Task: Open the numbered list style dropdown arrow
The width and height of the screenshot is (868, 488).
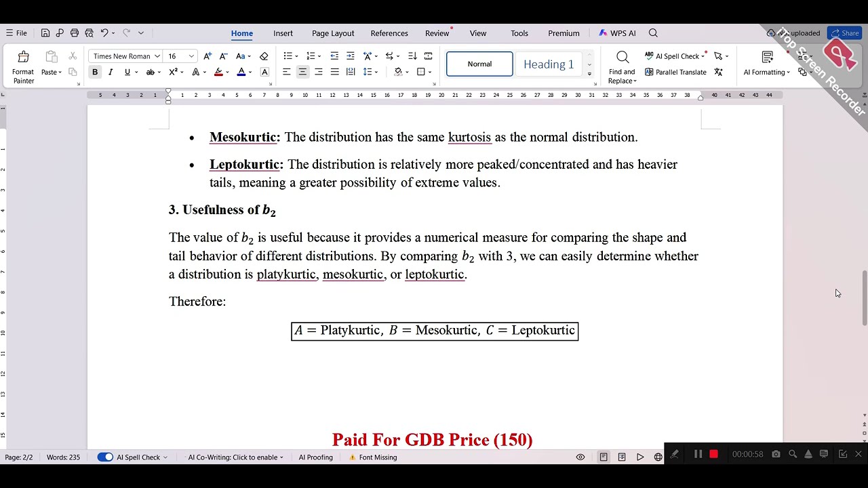Action: tap(319, 56)
